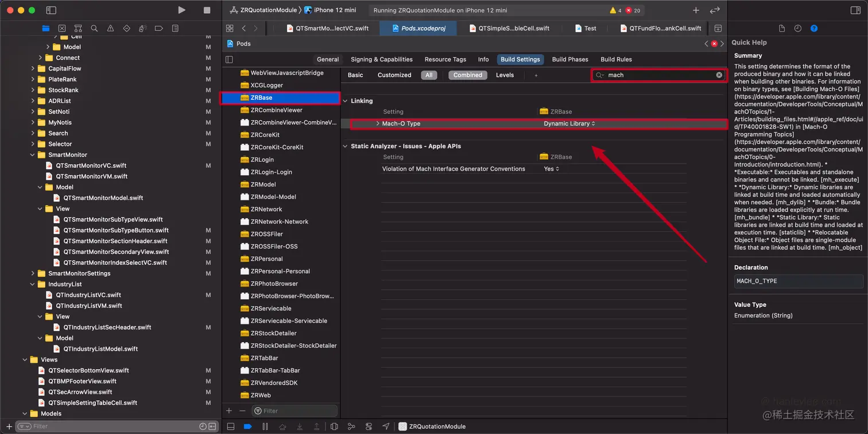Open the Report navigator
This screenshot has height=434, width=868.
175,28
